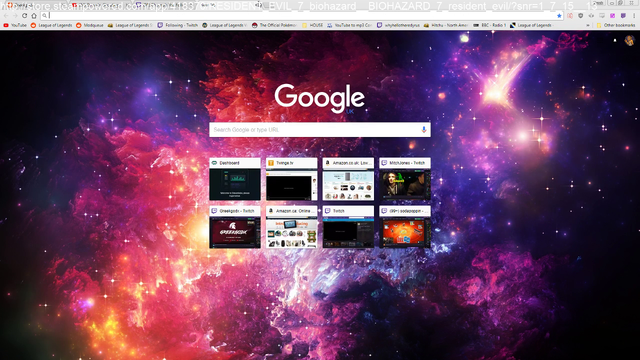Click the Google logo
The width and height of the screenshot is (640, 360).
pyautogui.click(x=320, y=98)
